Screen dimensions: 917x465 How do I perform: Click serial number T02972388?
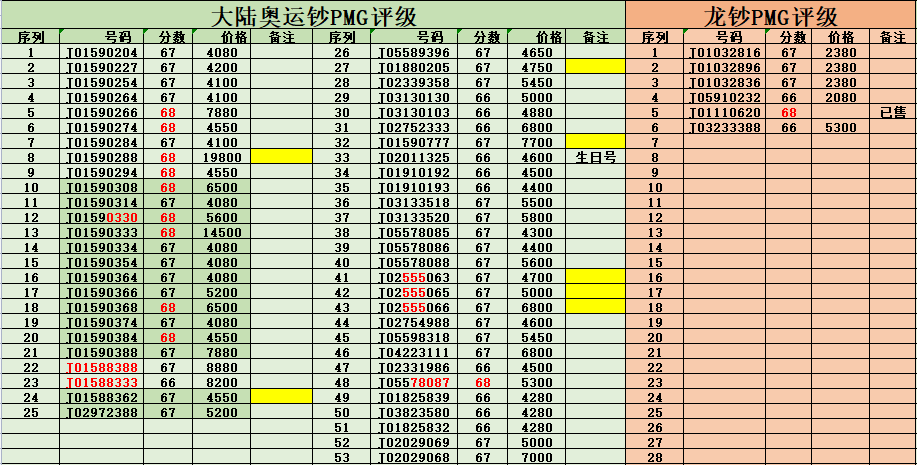(x=102, y=412)
